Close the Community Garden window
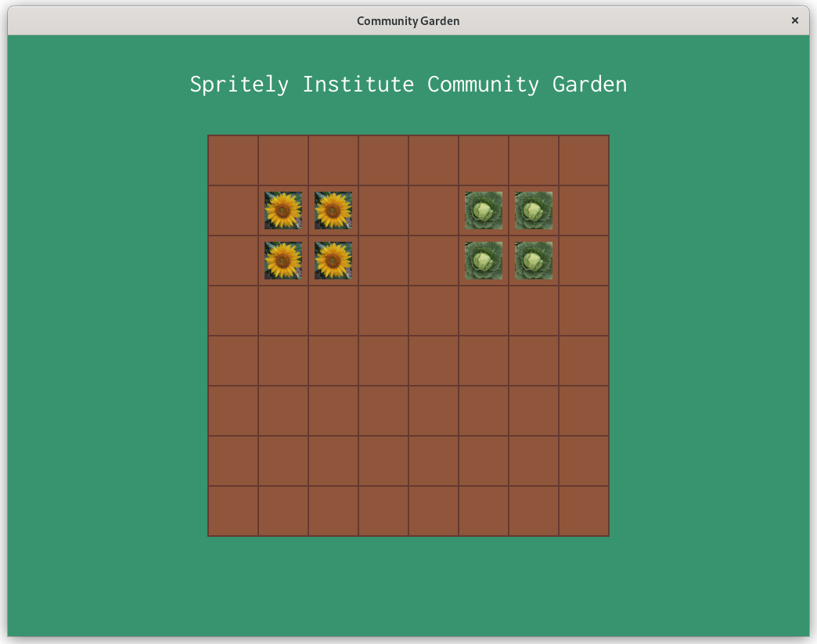The width and height of the screenshot is (817, 644). [x=794, y=21]
